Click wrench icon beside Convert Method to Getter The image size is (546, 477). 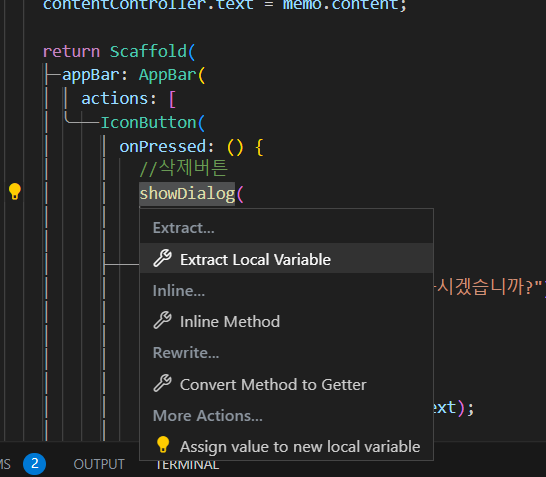tap(162, 383)
